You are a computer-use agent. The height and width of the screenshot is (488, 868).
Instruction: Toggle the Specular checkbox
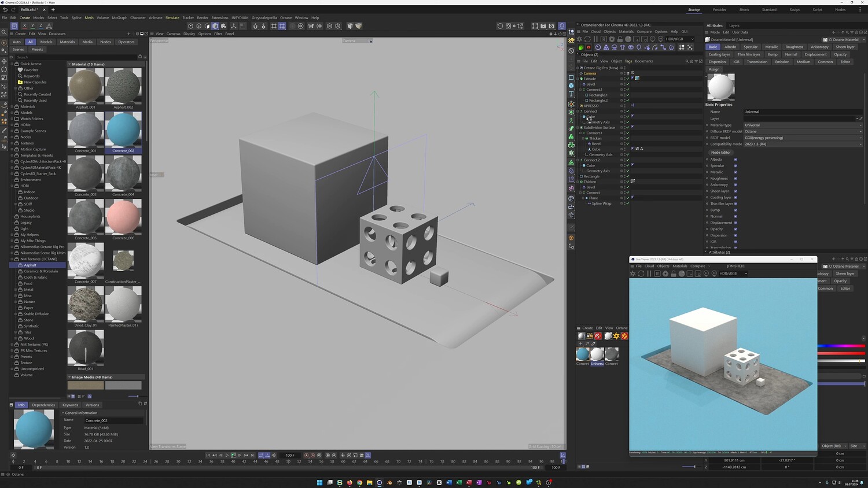point(735,165)
